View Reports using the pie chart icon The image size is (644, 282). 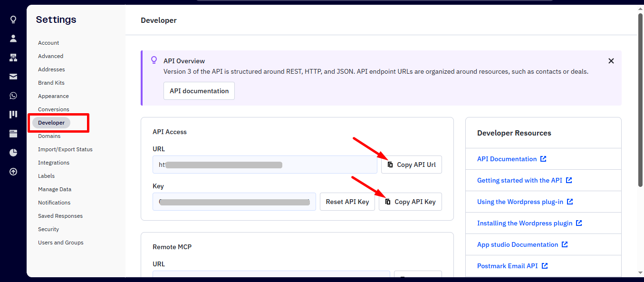[13, 152]
